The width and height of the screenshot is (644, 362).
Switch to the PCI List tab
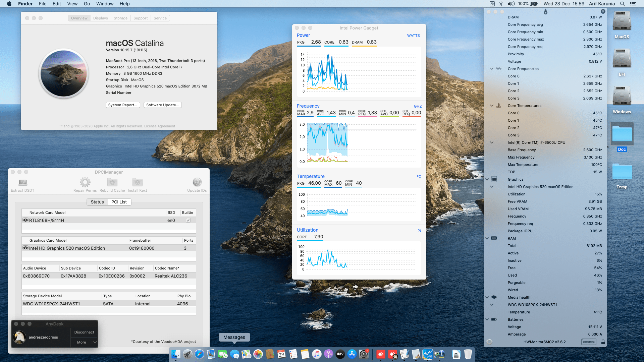pyautogui.click(x=119, y=202)
